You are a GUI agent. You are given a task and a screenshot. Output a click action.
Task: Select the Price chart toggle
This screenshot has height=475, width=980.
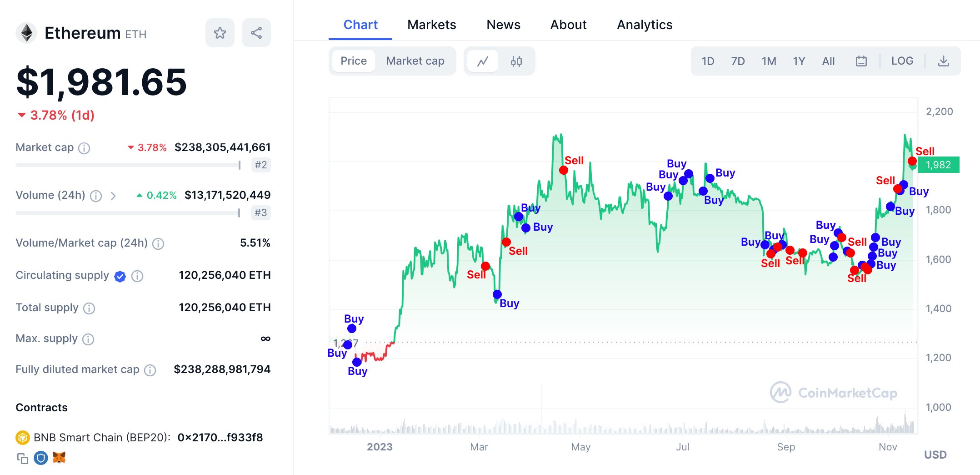tap(353, 61)
